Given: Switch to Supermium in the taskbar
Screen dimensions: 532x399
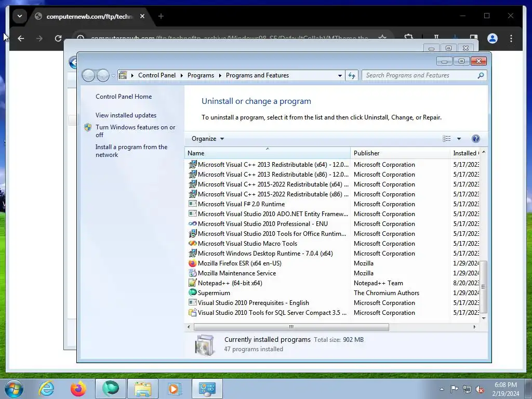Looking at the screenshot, I should pos(111,389).
